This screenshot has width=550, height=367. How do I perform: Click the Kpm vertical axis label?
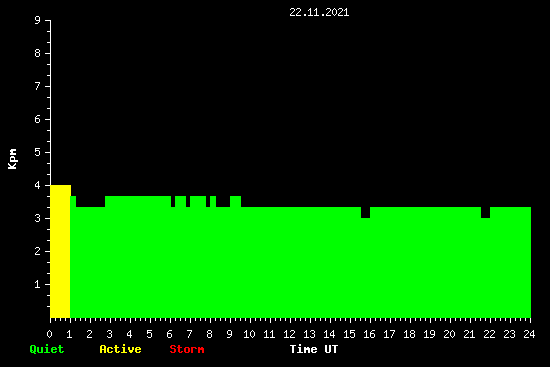(12, 159)
